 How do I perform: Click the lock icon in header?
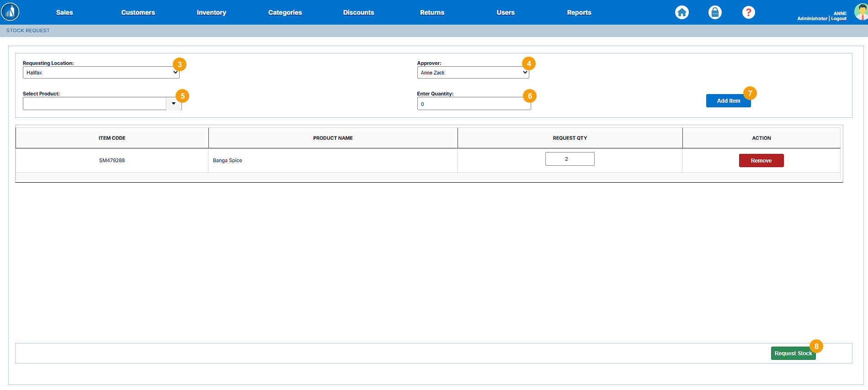tap(715, 12)
